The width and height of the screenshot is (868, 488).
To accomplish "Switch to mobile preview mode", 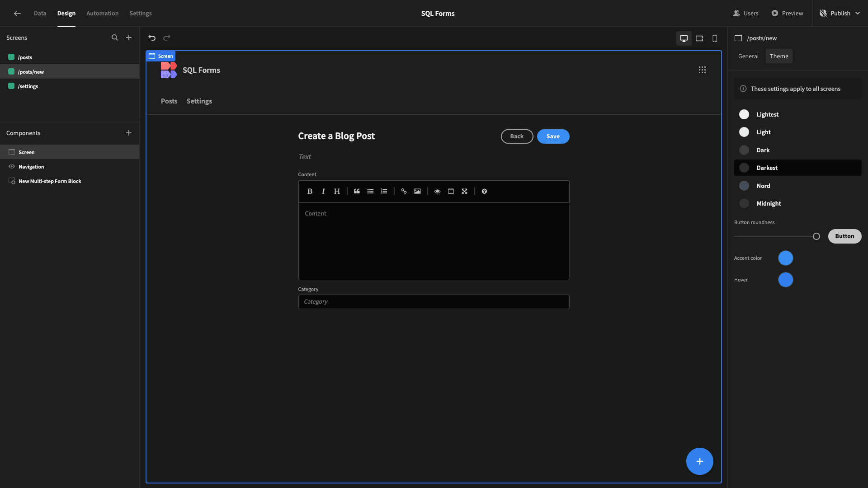I will coord(714,38).
